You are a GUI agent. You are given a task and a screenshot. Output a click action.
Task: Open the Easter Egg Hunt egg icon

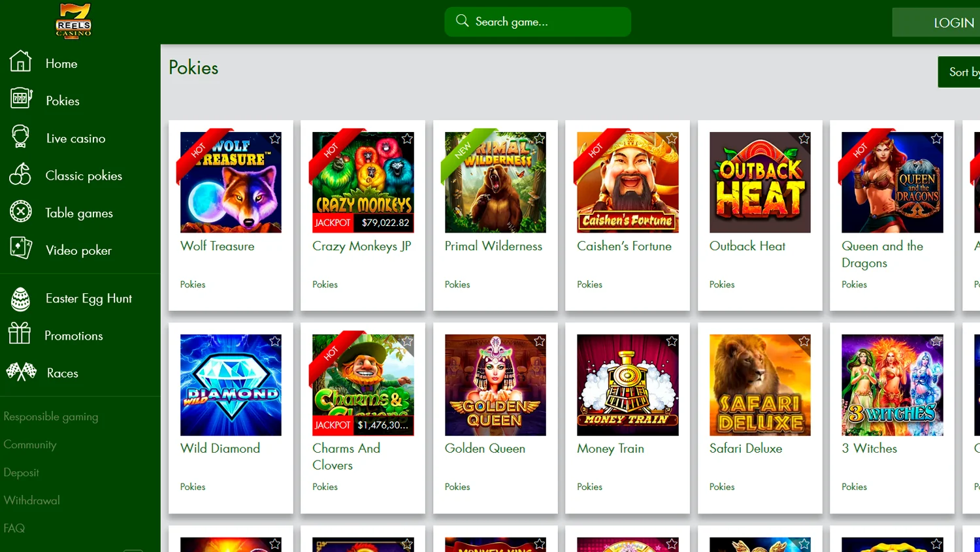[20, 299]
